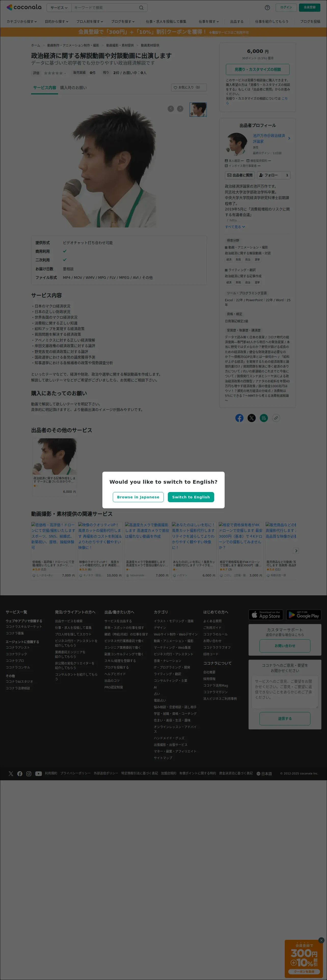
Task: Click the フォロー button
Action: tap(274, 175)
